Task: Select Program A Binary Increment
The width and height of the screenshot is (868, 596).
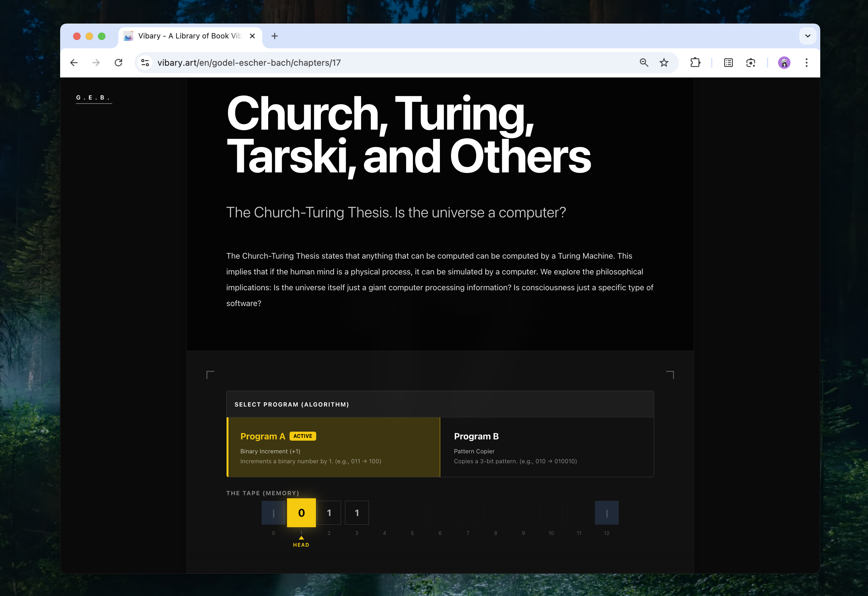Action: [x=334, y=447]
